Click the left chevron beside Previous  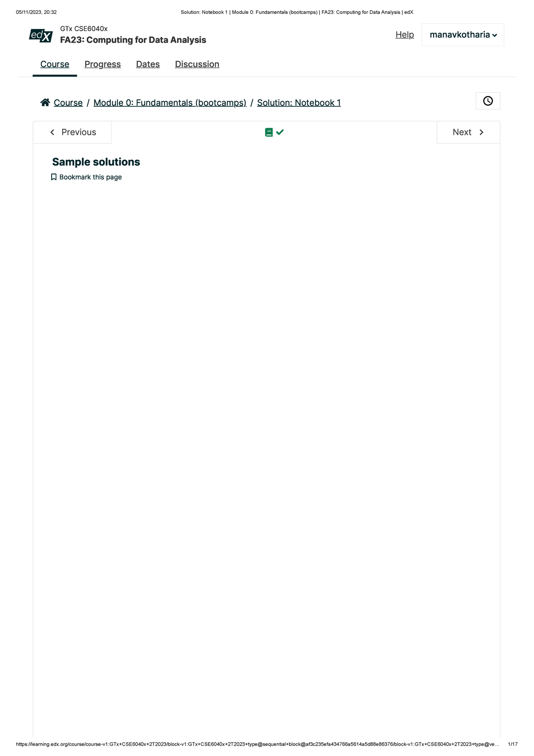(53, 132)
